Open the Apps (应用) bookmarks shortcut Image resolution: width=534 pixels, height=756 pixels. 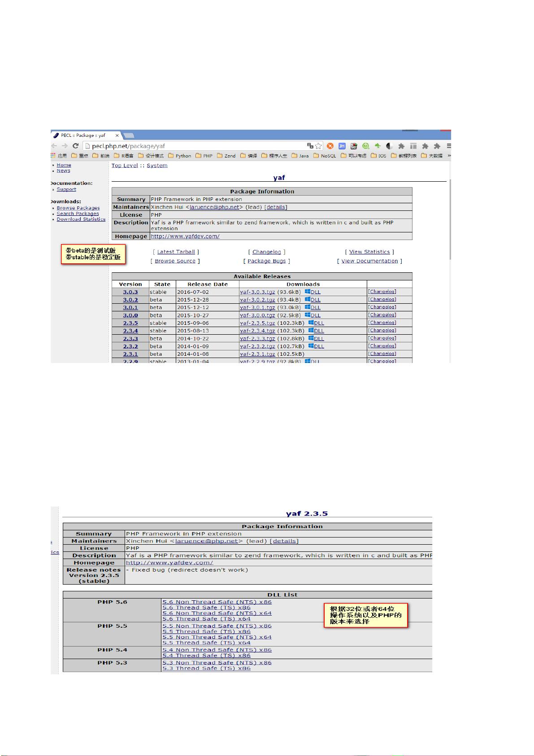click(59, 156)
